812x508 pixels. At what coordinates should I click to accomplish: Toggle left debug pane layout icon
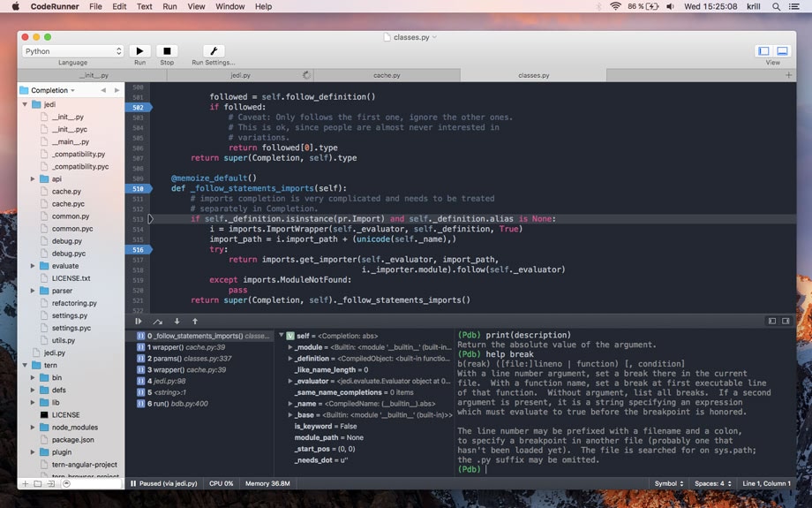click(772, 322)
